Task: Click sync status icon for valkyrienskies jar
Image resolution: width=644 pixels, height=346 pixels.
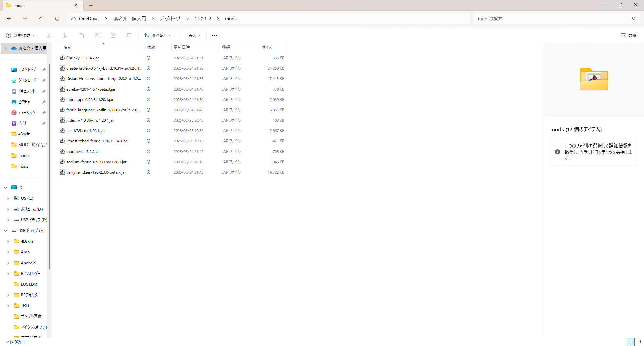Action: point(148,172)
